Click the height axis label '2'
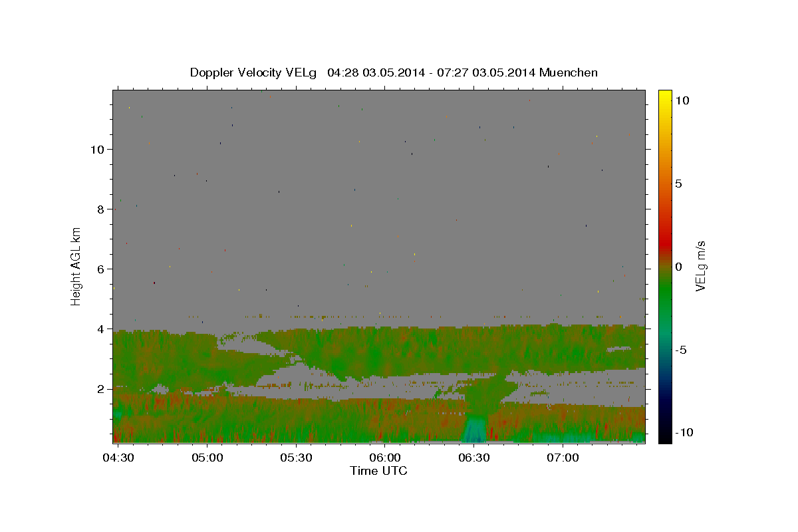 point(100,388)
